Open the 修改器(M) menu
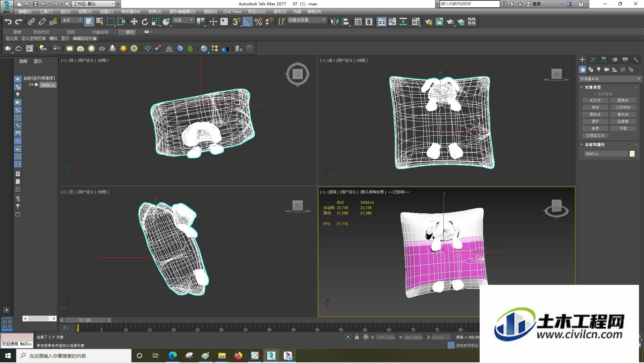 (130, 12)
